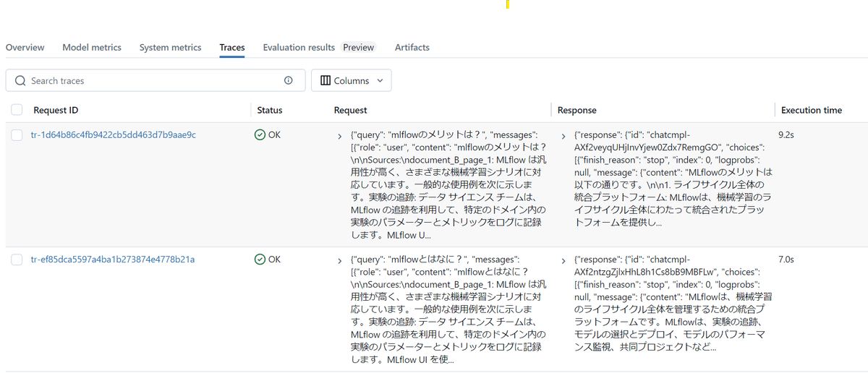The width and height of the screenshot is (868, 373).
Task: Select the Traces tab
Action: tap(232, 48)
